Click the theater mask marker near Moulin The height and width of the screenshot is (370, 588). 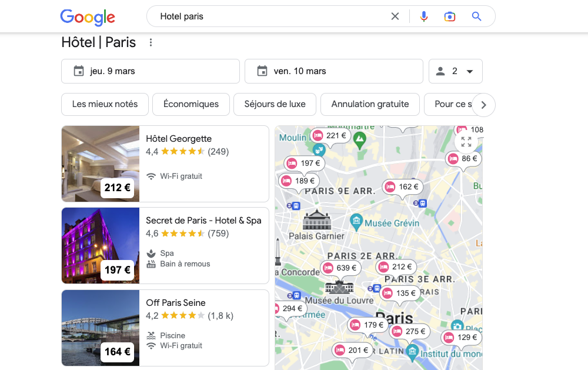[319, 150]
